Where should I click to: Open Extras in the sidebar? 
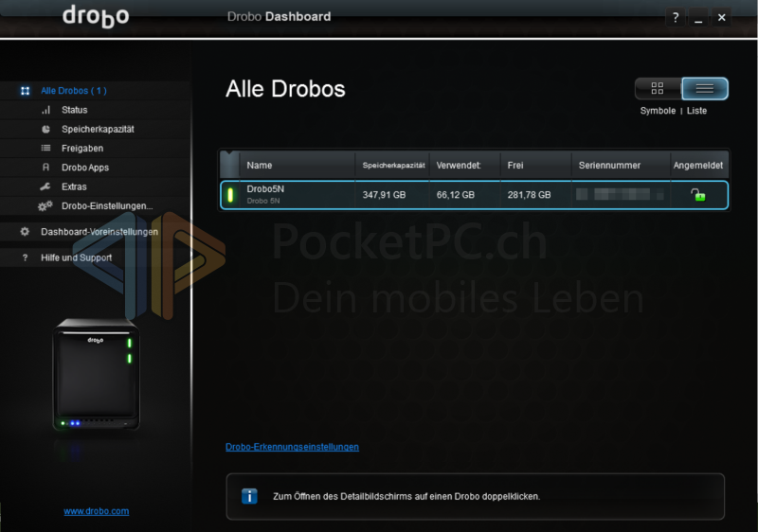[74, 186]
